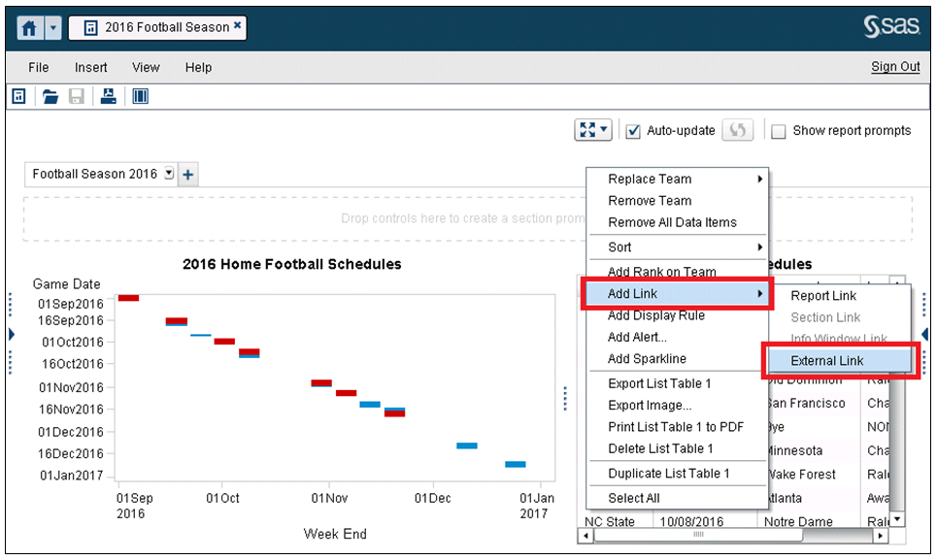Open the Insert menu
Image resolution: width=937 pixels, height=560 pixels.
coord(91,67)
